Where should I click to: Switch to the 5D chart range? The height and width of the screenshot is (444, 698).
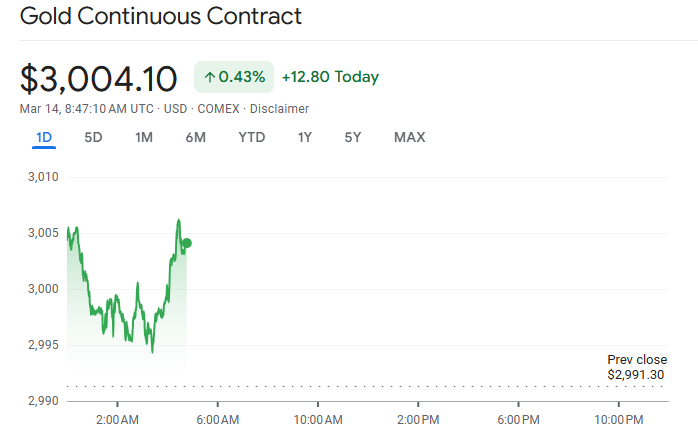click(x=93, y=137)
